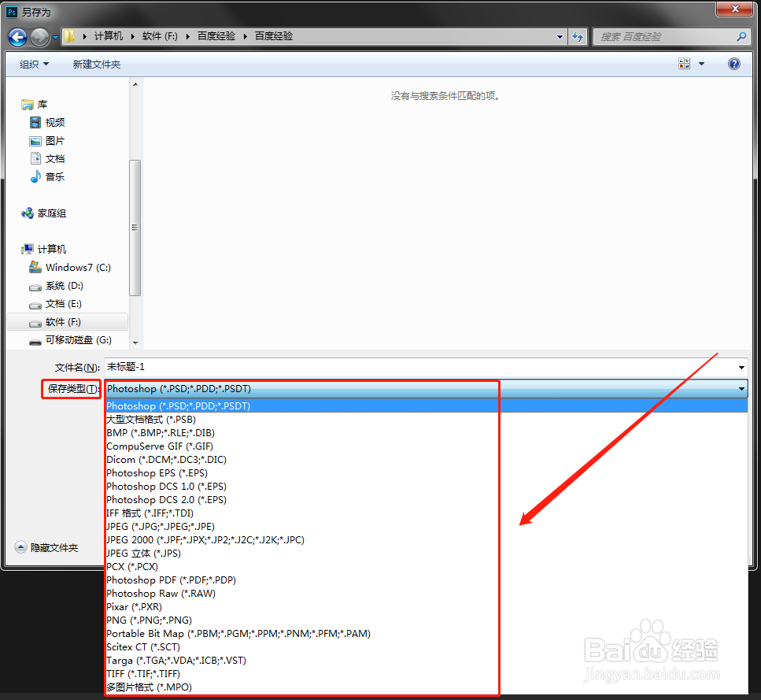Select Photoshop (*.PSD;*.PDD;*.PSDT) highlighted list option
Viewport: 761px width, 700px height.
click(x=426, y=406)
